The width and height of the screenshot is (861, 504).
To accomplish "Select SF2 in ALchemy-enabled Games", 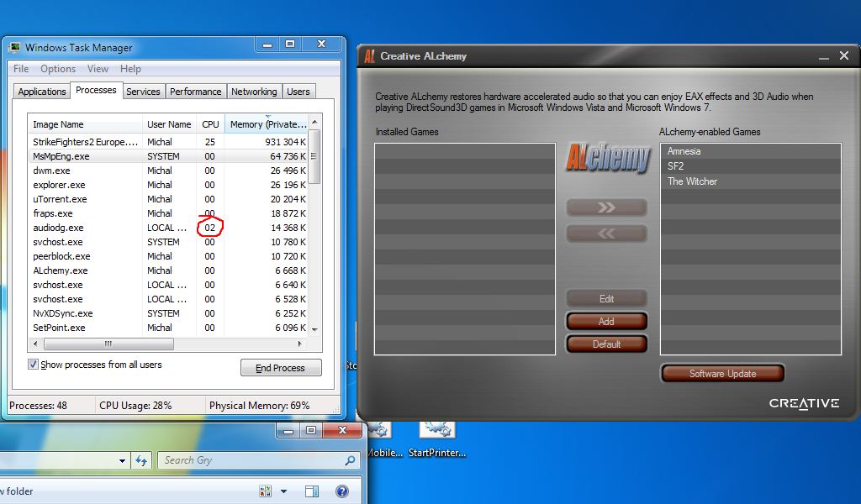I will tap(751, 166).
